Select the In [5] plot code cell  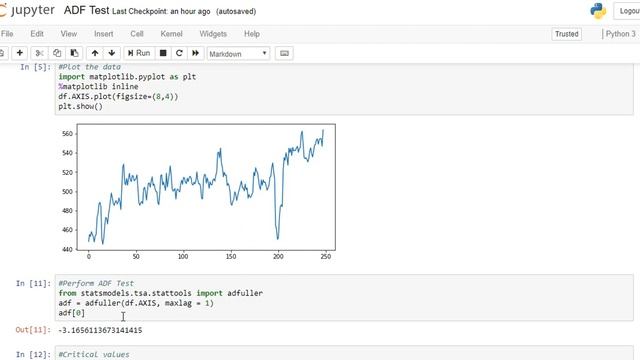pyautogui.click(x=344, y=89)
